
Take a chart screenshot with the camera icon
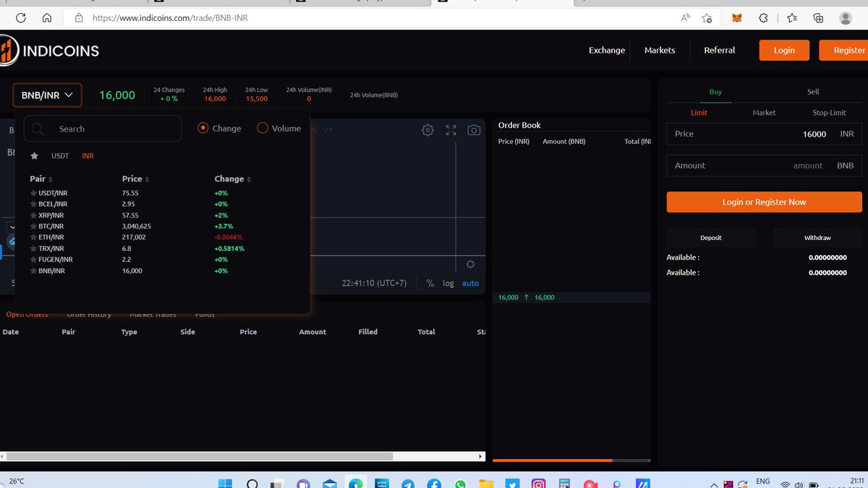tap(474, 130)
